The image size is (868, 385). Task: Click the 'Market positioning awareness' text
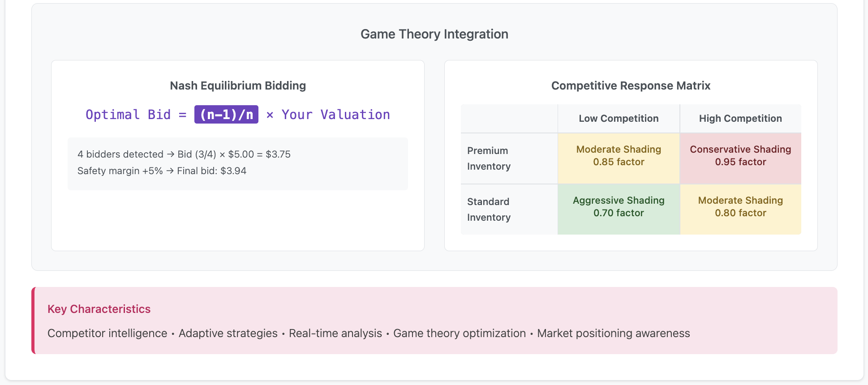[x=613, y=334]
